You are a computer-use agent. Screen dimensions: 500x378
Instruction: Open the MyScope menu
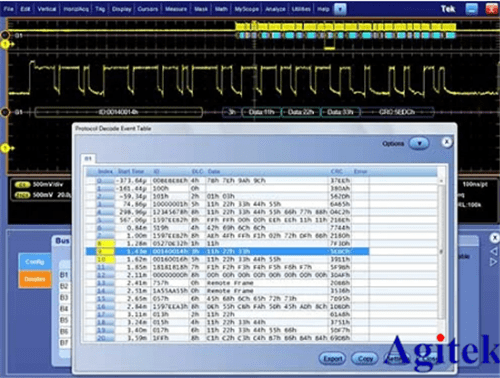click(246, 9)
